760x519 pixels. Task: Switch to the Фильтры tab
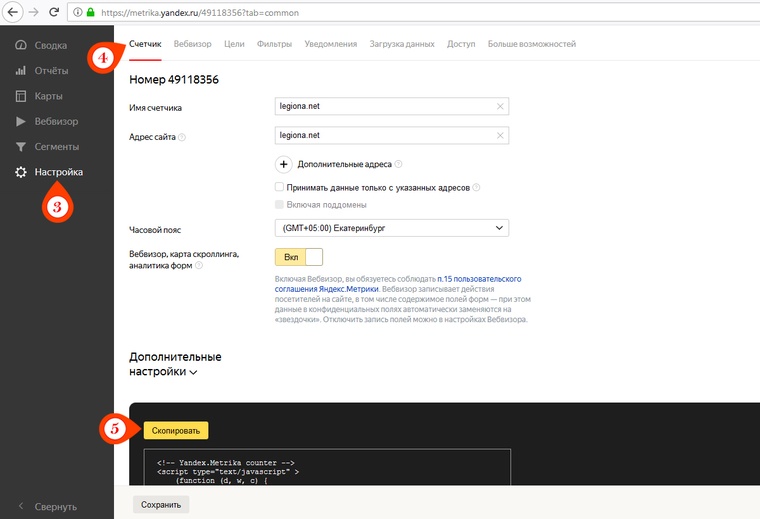(x=274, y=44)
